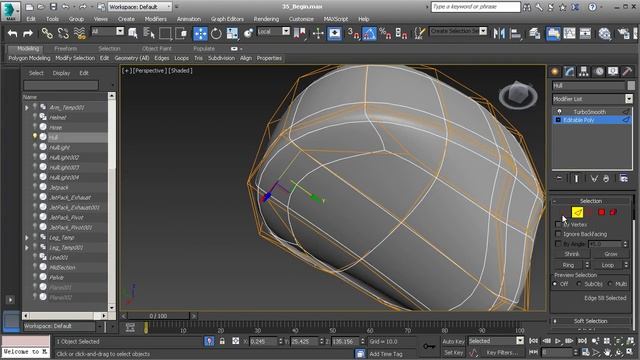Click the Auto Key button
This screenshot has width=640, height=360.
click(x=453, y=341)
